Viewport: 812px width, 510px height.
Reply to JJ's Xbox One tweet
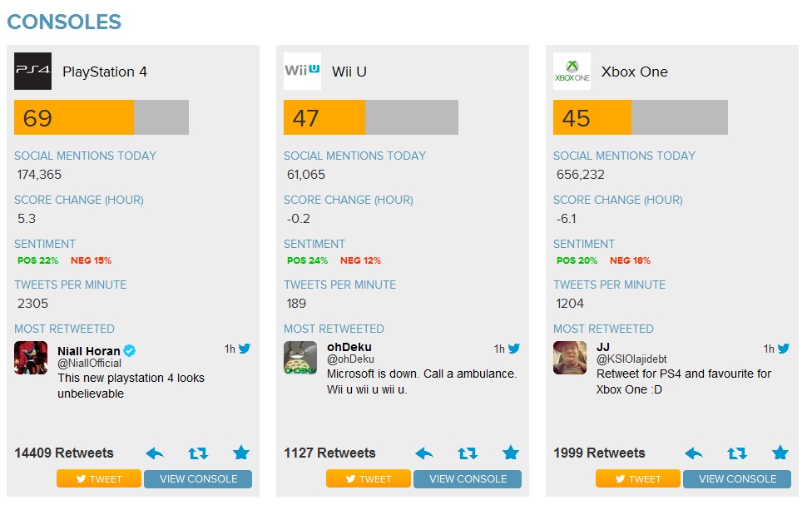694,453
